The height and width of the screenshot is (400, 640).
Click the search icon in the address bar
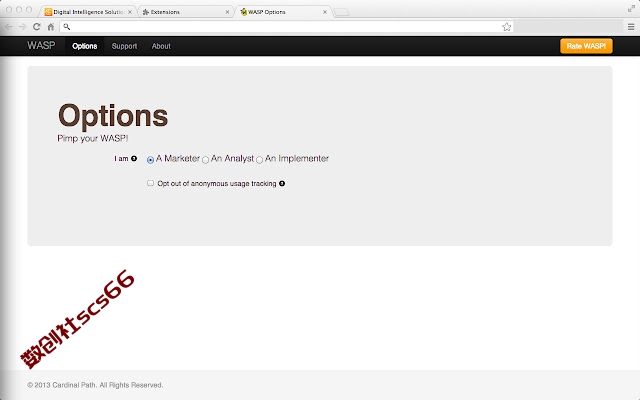(67, 27)
